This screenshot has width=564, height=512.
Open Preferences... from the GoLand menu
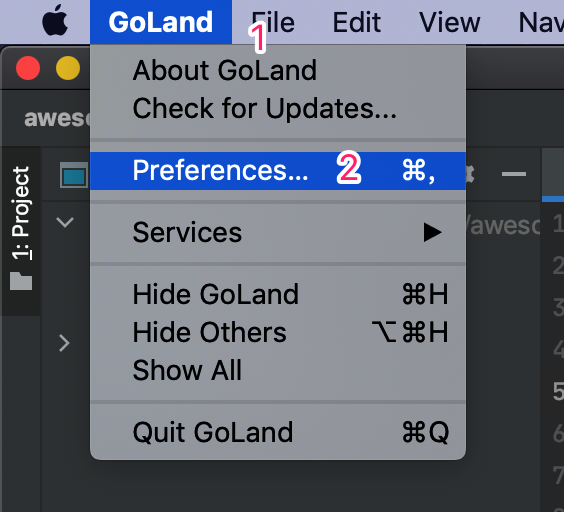click(x=278, y=171)
